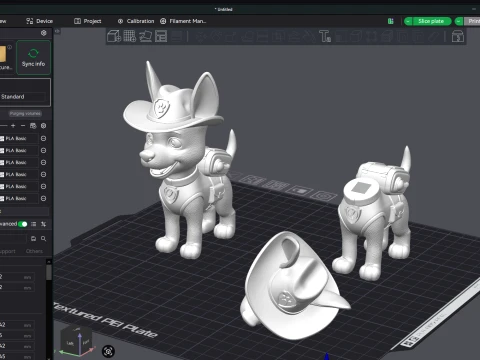Switch to the Support settings tab
The image size is (480, 360).
[7, 251]
